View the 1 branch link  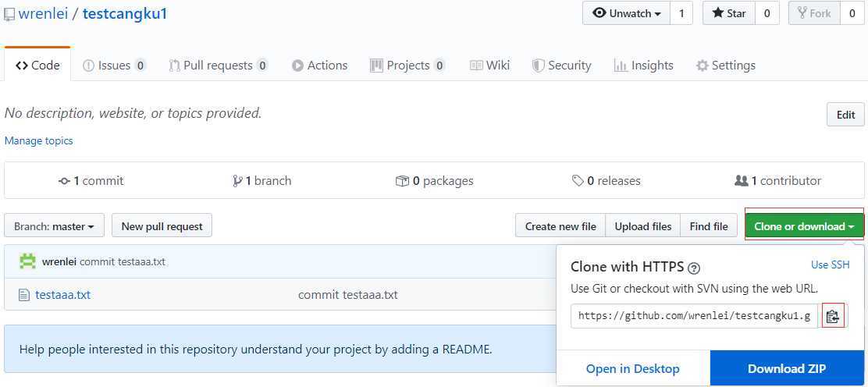[261, 180]
